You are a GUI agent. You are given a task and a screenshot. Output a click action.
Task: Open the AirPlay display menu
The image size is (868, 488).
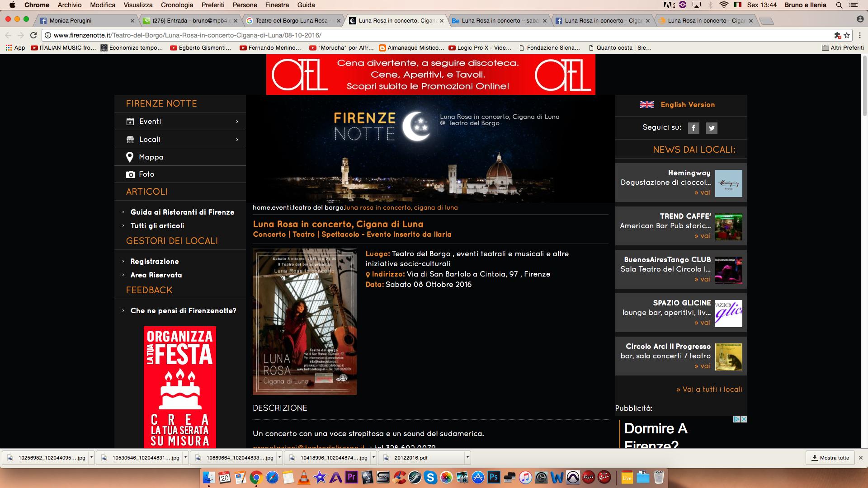[696, 5]
